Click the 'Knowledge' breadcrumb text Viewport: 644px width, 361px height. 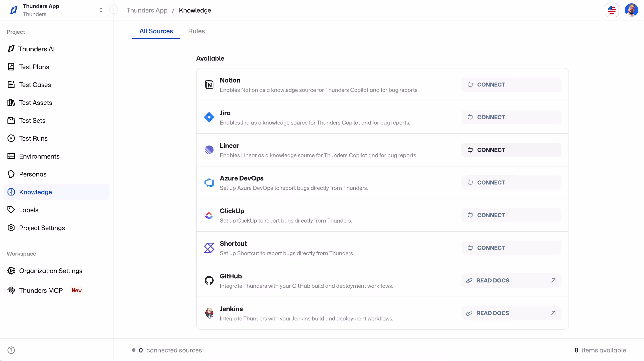click(195, 10)
